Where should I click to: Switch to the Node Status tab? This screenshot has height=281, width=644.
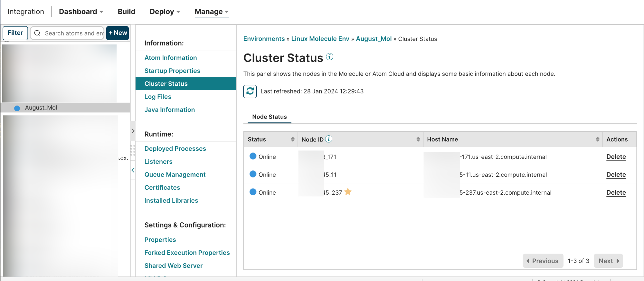[x=269, y=117]
